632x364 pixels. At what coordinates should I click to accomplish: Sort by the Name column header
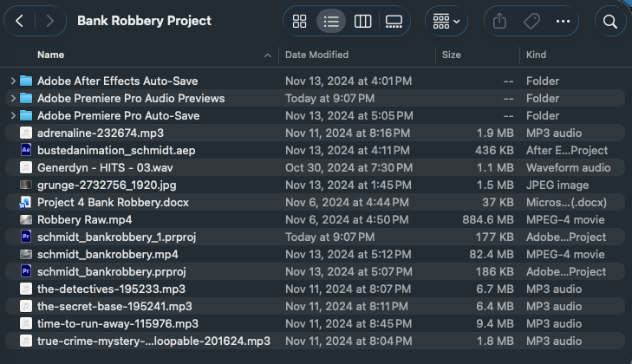tap(51, 55)
